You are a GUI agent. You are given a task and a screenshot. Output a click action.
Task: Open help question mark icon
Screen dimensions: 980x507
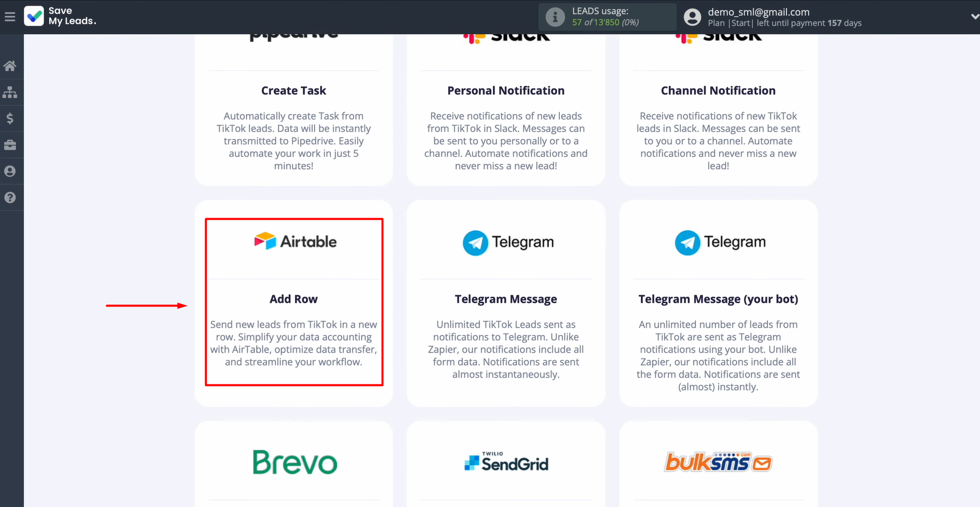coord(10,197)
